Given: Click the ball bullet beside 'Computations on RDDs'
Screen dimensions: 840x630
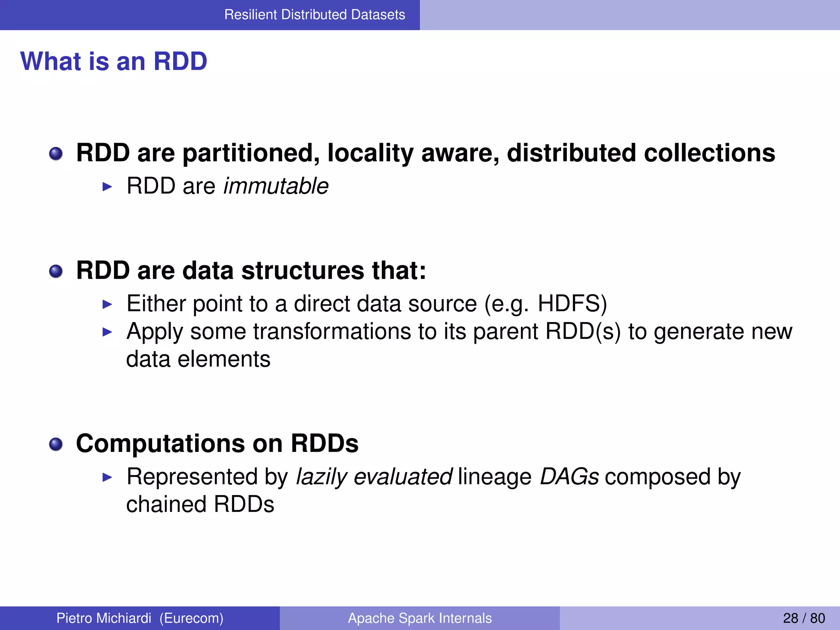Looking at the screenshot, I should coord(56,444).
